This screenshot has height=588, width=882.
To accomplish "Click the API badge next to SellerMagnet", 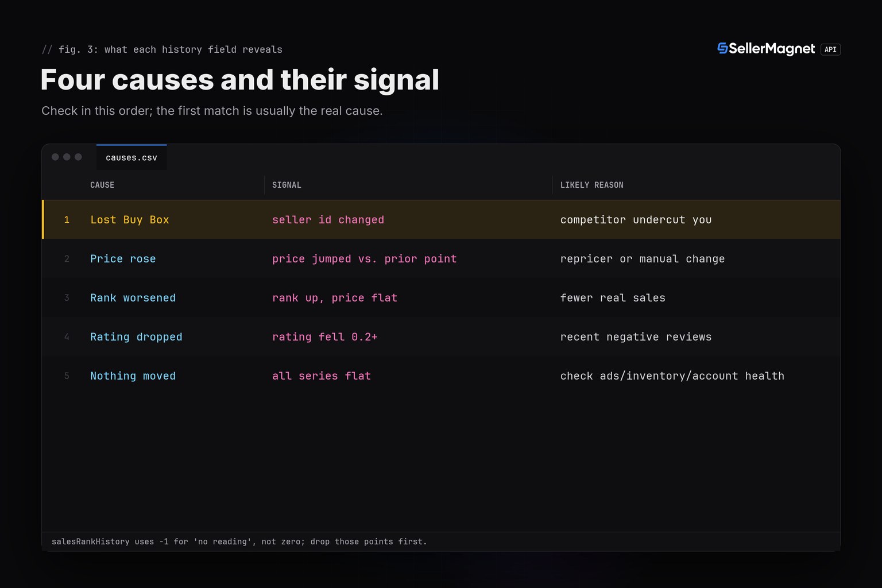I will tap(830, 49).
